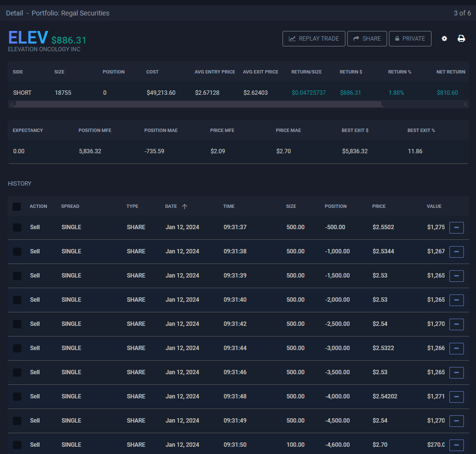Tick checkbox for 09:31:40 sell row
Viewport: 476px width, 454px height.
(17, 300)
